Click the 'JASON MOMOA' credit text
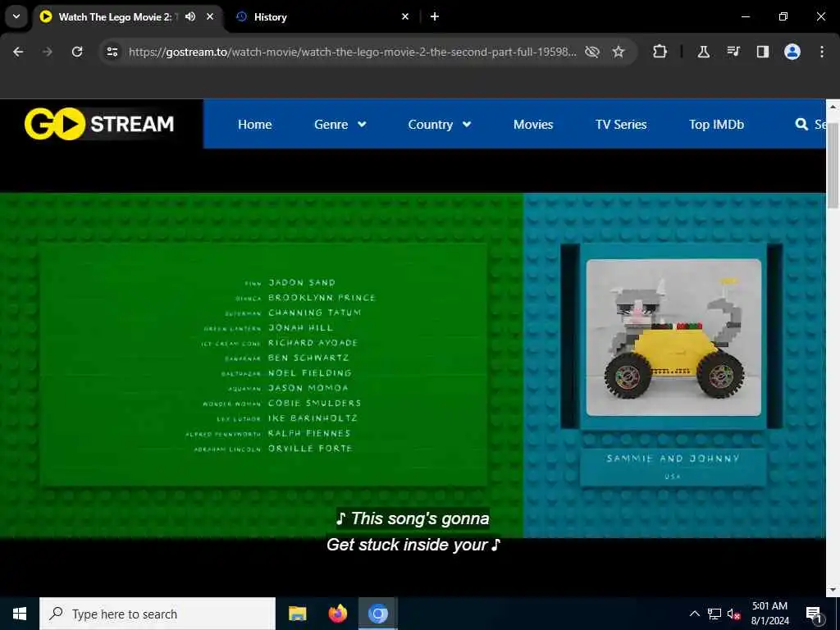Screen dimensions: 840x630 (x=308, y=387)
